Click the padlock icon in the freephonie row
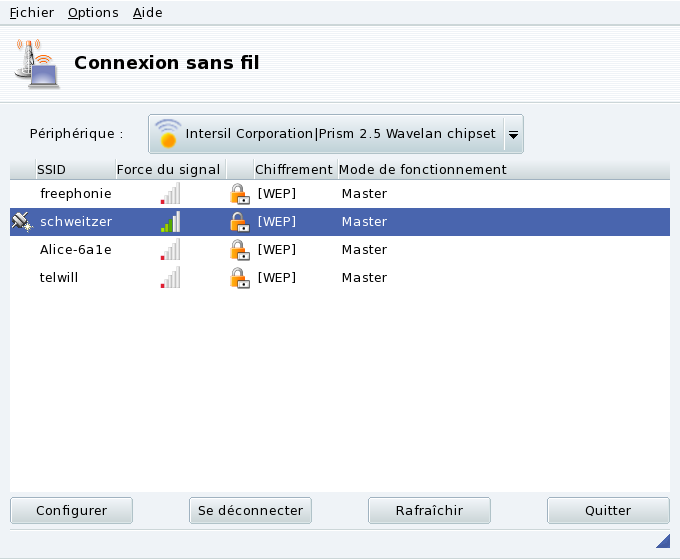 click(x=239, y=193)
